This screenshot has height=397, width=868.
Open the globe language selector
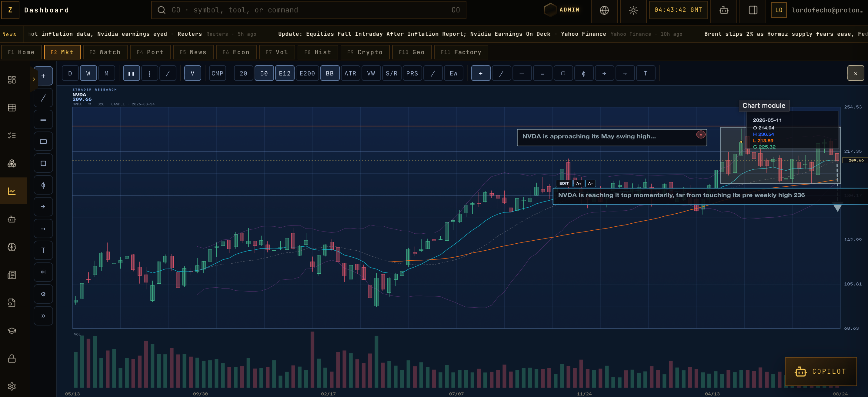[x=604, y=10]
